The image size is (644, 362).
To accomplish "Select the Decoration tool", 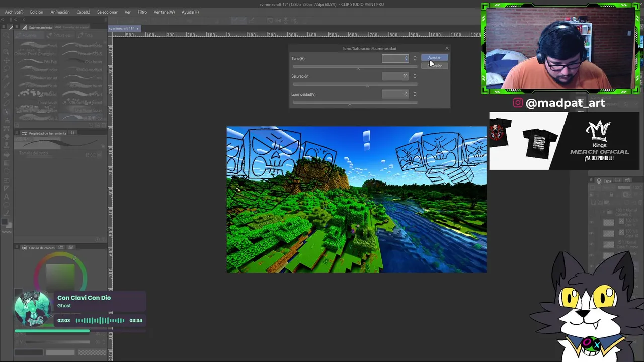I will pyautogui.click(x=6, y=129).
